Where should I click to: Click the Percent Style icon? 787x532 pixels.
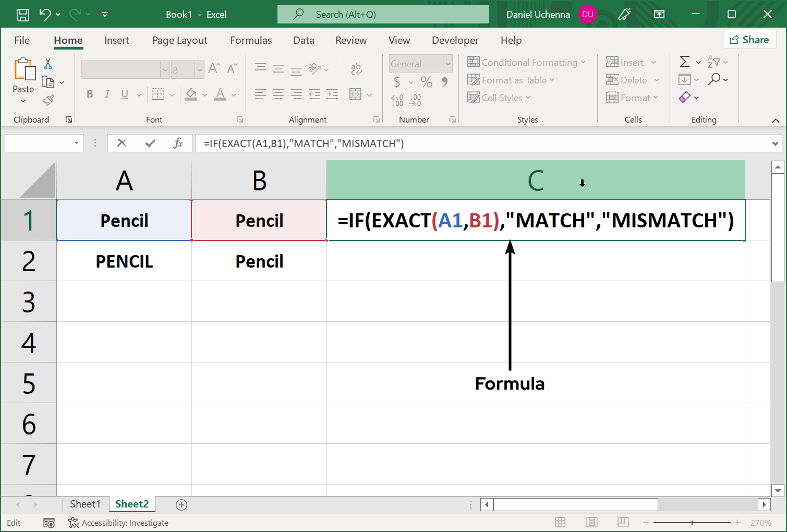(x=426, y=82)
